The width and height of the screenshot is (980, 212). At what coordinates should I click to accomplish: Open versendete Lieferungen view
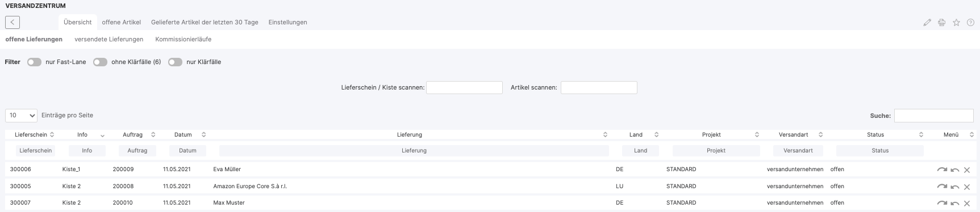coord(109,39)
